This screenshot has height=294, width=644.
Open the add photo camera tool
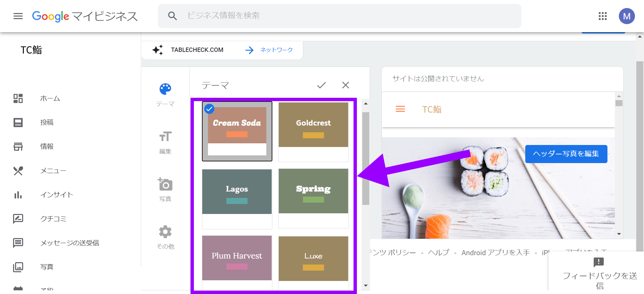point(165,185)
